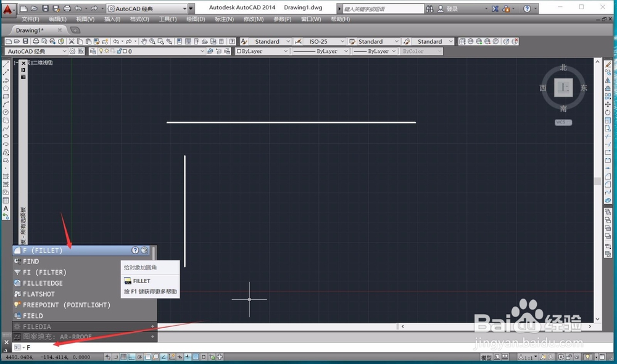Screen dimensions: 617x364
Task: Click the Text Style icon before Standard
Action: click(244, 41)
